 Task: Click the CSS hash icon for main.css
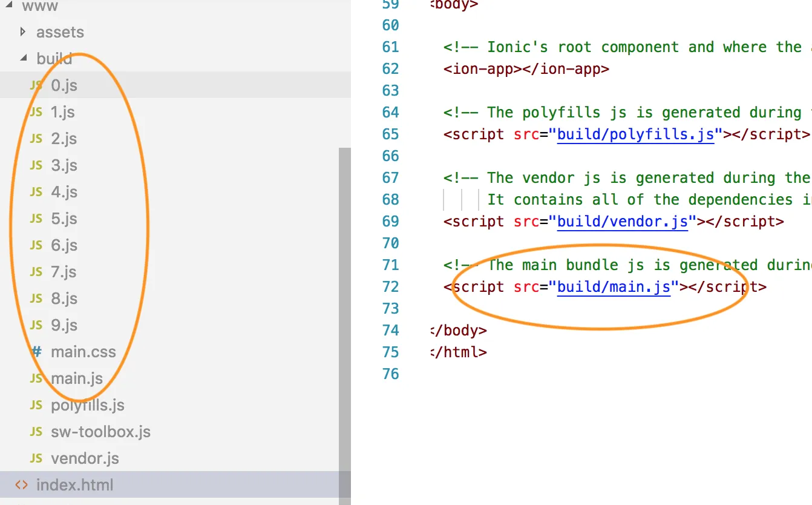coord(36,352)
